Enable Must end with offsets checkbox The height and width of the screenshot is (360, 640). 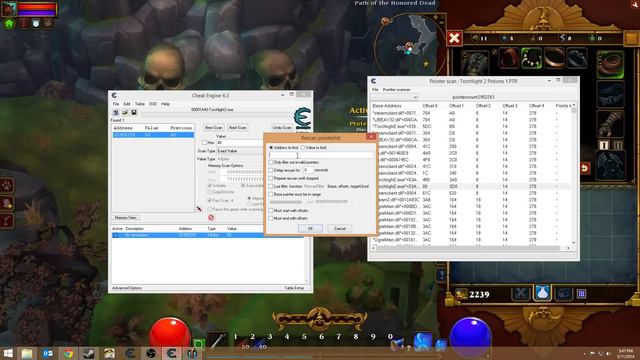click(x=271, y=218)
